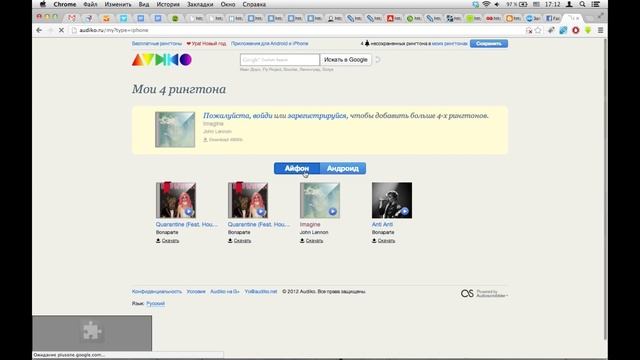The height and width of the screenshot is (360, 640).
Task: Select the Андроид format toggle
Action: coord(343,168)
